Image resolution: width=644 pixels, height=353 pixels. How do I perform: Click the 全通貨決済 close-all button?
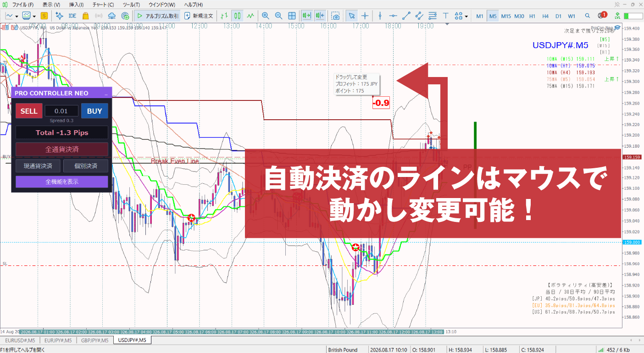62,149
